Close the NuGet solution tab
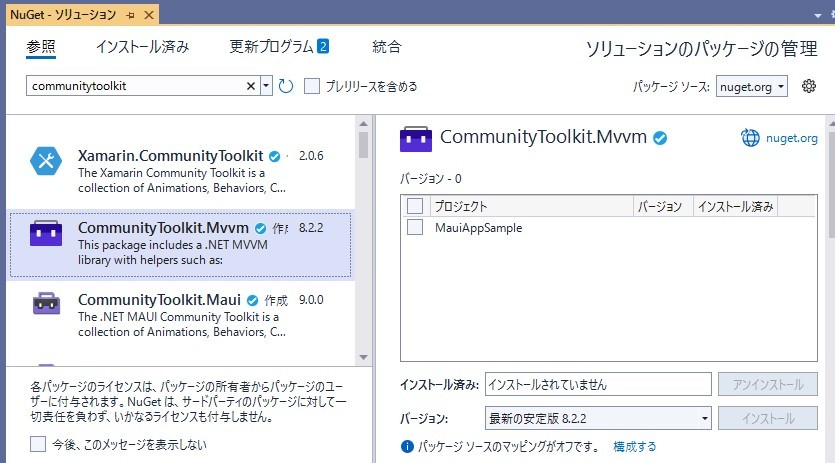Image resolution: width=835 pixels, height=463 pixels. click(149, 15)
